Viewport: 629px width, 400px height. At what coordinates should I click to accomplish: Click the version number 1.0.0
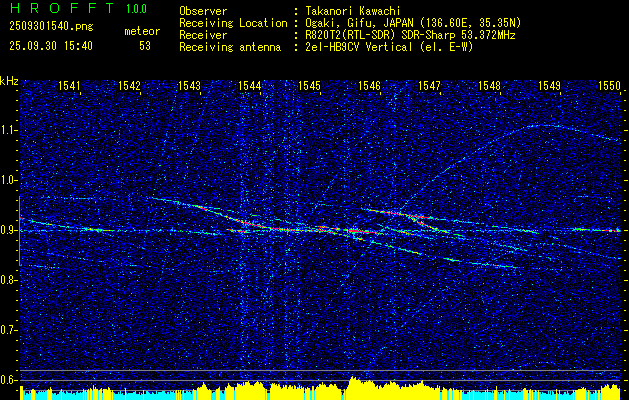coord(136,9)
